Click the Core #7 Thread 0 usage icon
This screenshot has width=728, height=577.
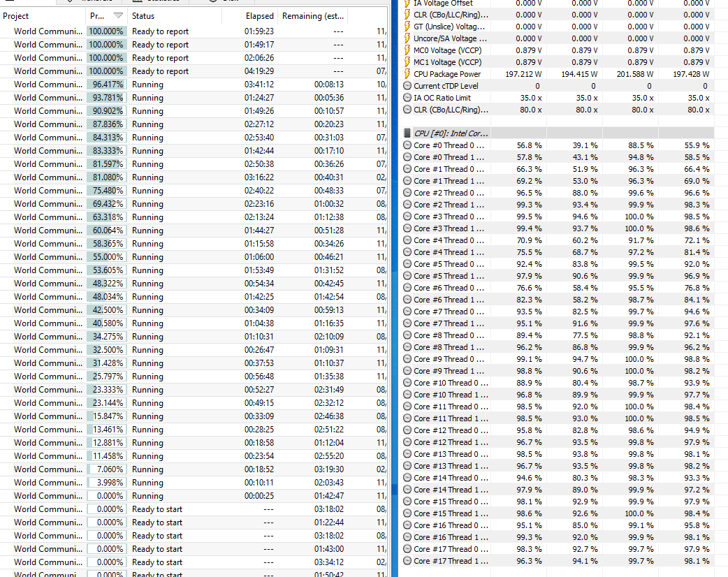tap(407, 312)
